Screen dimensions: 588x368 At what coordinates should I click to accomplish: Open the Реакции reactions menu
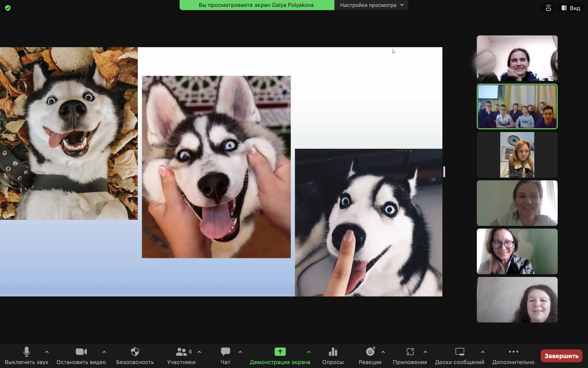tap(370, 356)
